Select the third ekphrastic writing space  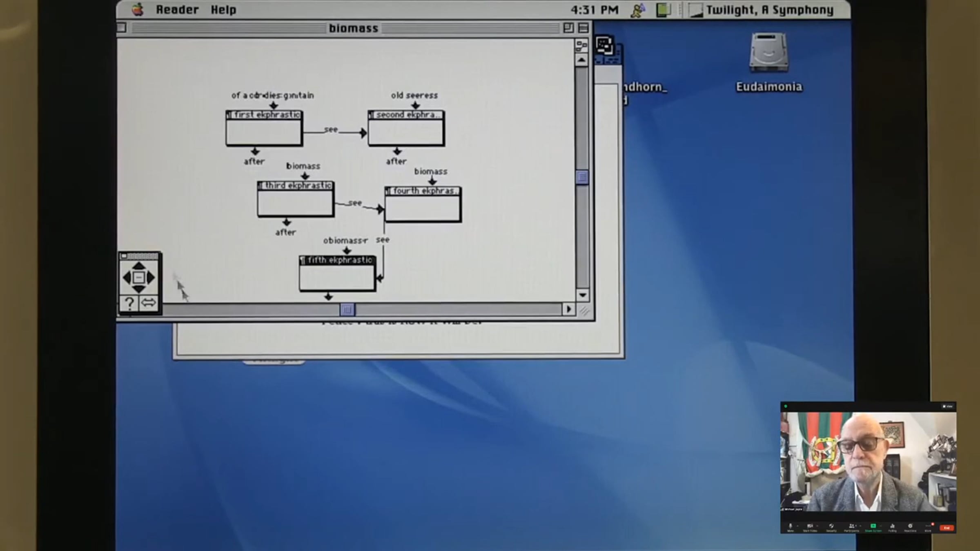click(296, 199)
